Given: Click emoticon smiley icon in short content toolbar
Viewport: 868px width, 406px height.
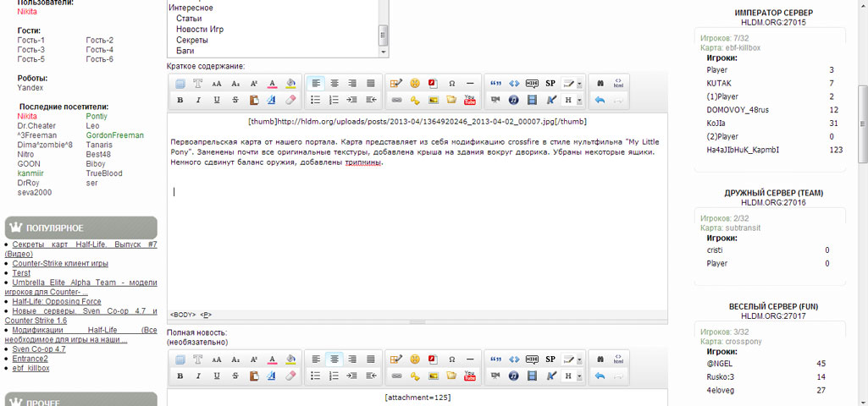Looking at the screenshot, I should point(415,84).
